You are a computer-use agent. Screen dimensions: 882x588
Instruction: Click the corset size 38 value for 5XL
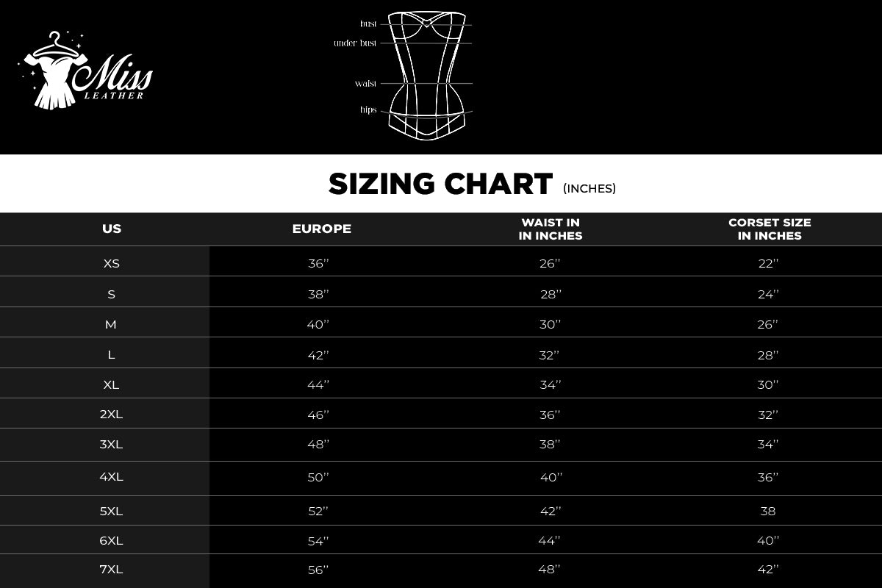point(768,511)
